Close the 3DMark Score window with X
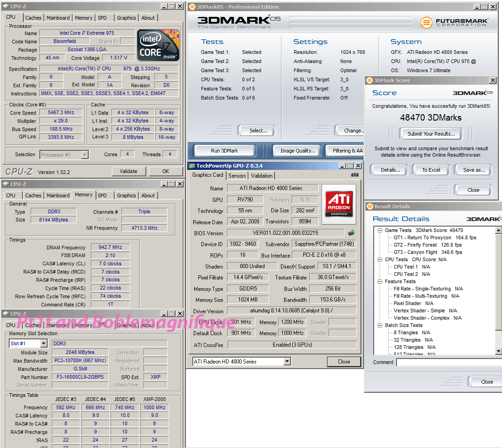 point(493,80)
